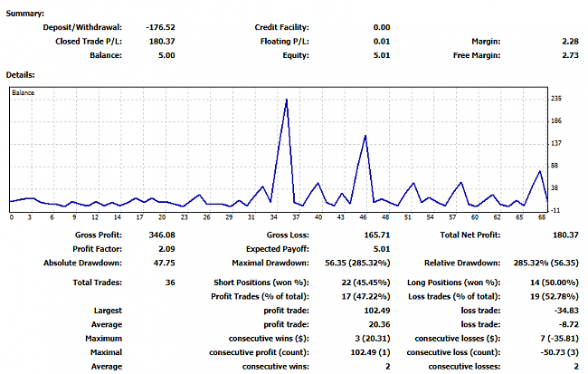Screen dimensions: 588x374
Task: Click the Credit Facility value 0.00
Action: 382,27
